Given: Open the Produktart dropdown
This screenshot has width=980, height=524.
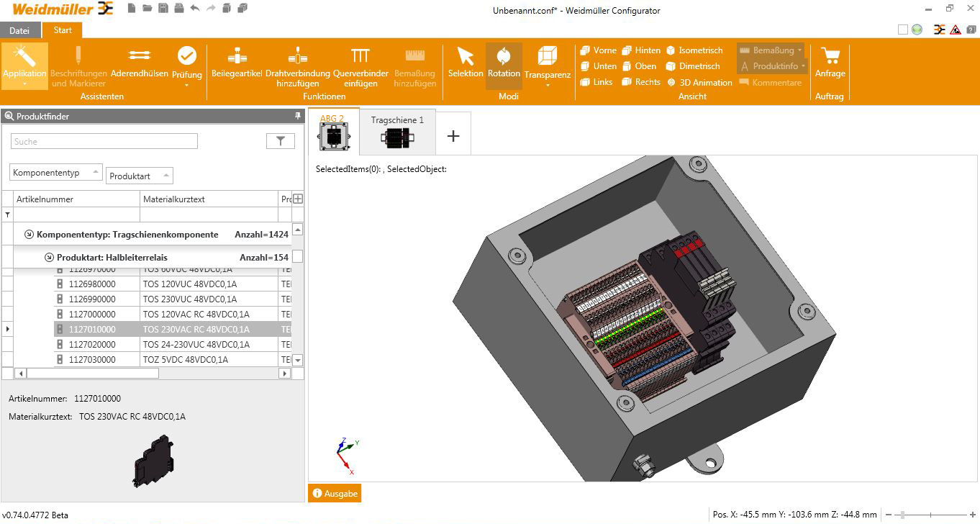Looking at the screenshot, I should [x=140, y=176].
